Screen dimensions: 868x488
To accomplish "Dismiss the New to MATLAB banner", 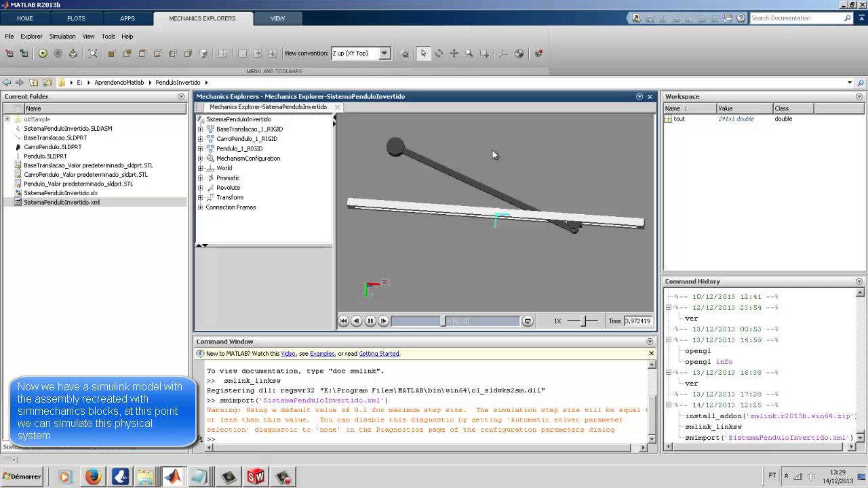I will tap(651, 353).
